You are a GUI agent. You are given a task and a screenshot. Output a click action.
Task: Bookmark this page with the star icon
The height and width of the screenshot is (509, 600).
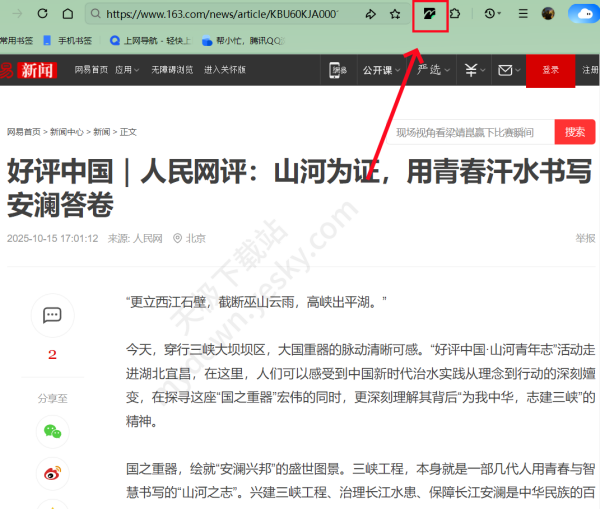[395, 15]
